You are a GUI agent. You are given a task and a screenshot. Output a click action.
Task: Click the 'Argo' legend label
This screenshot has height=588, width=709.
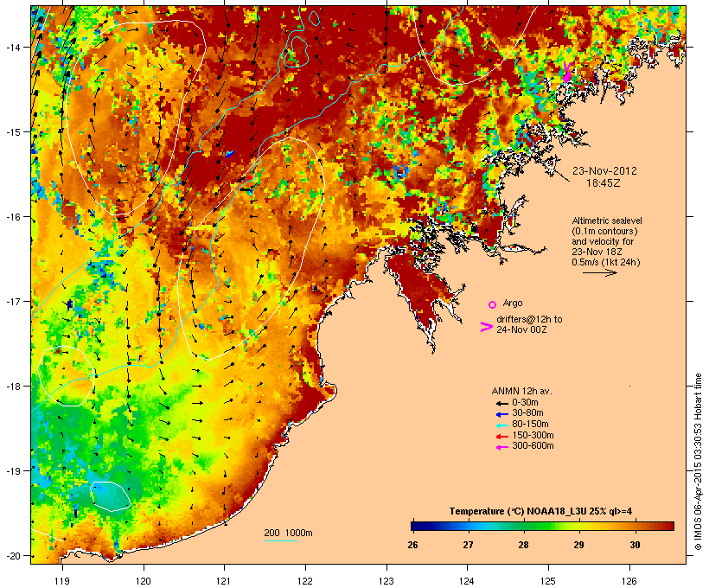point(513,304)
